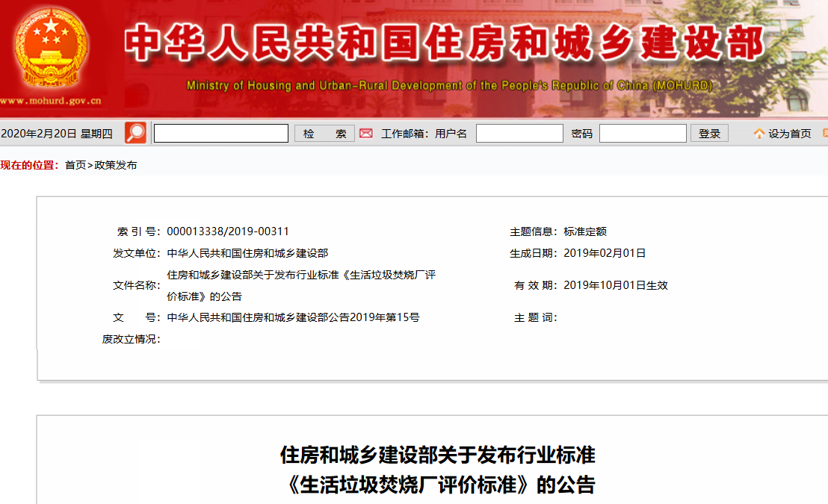Click the 索引号 label

pyautogui.click(x=138, y=231)
